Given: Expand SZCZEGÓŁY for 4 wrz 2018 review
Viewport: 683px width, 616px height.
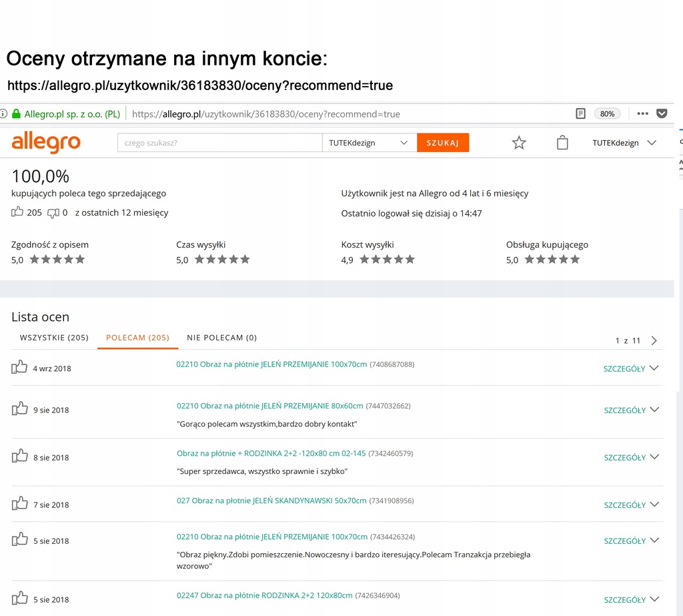Looking at the screenshot, I should (x=631, y=368).
